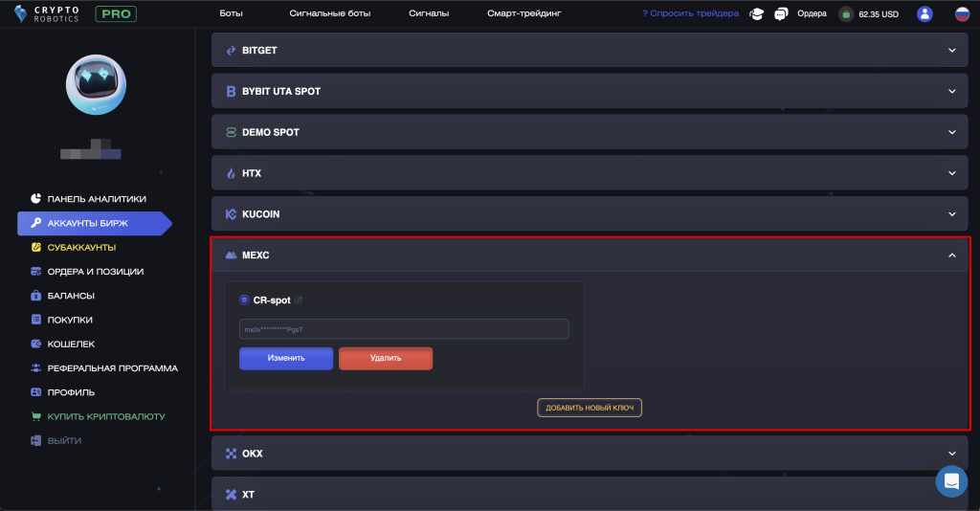Expand the KUCOIN exchange section

[590, 214]
